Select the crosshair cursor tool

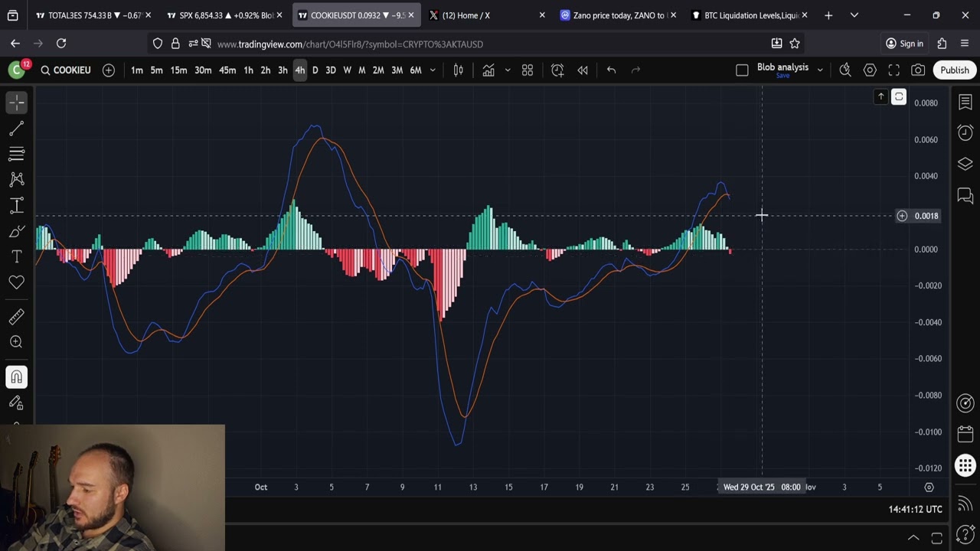point(17,102)
